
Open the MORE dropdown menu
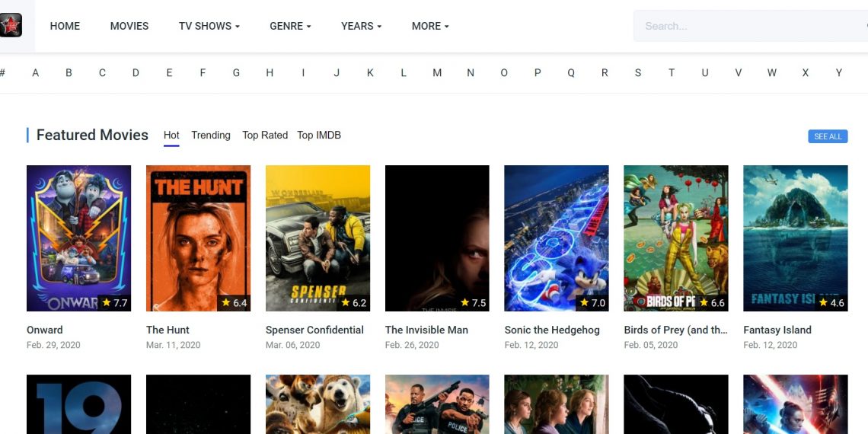430,26
